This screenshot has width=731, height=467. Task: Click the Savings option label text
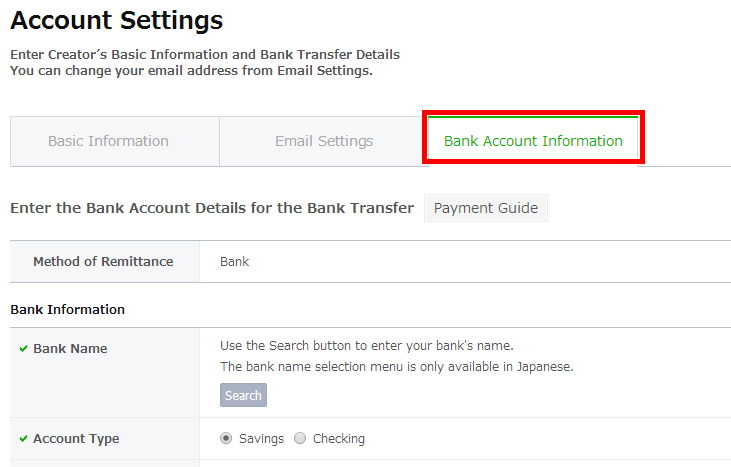(x=262, y=439)
